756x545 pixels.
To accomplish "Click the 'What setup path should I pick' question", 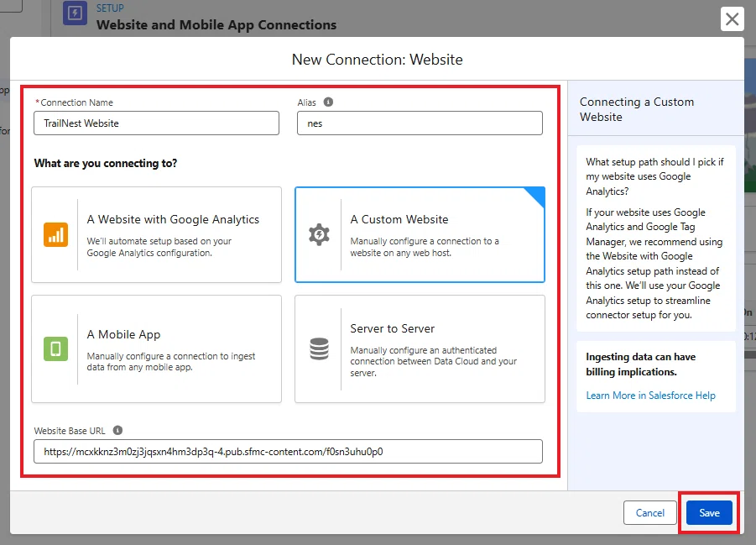I will (x=654, y=176).
